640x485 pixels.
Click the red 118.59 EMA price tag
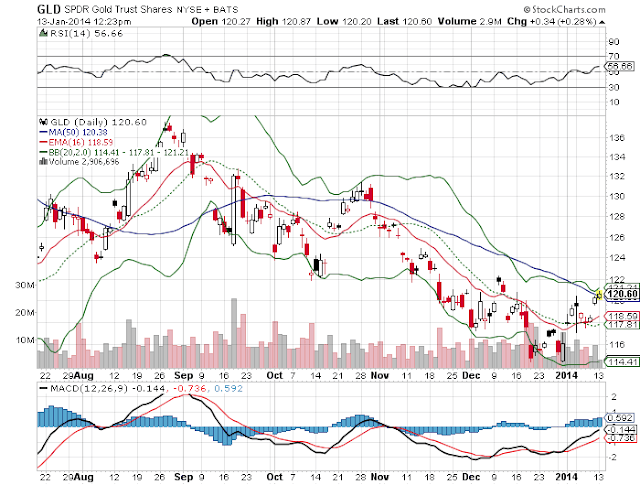(x=622, y=316)
